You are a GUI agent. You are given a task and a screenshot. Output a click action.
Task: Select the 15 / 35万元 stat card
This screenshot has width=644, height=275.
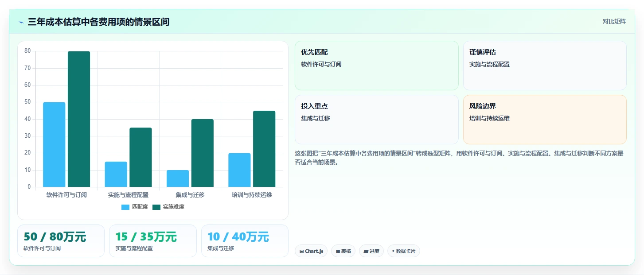click(153, 241)
